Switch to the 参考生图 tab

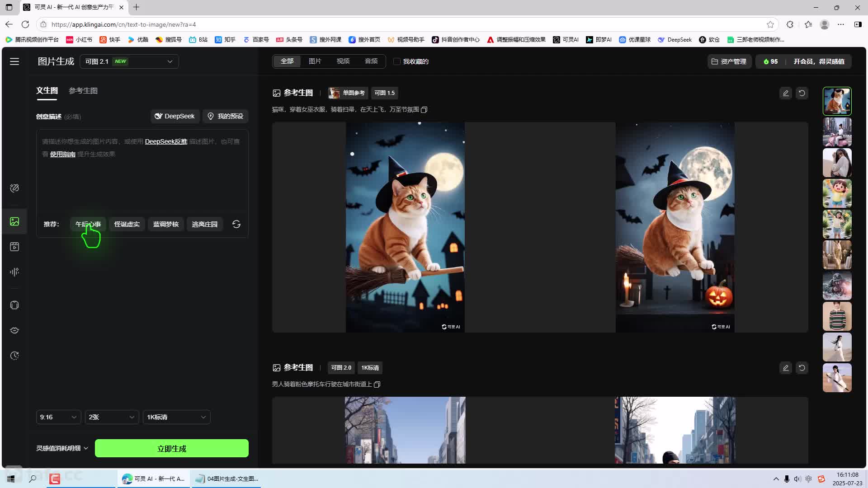[83, 90]
